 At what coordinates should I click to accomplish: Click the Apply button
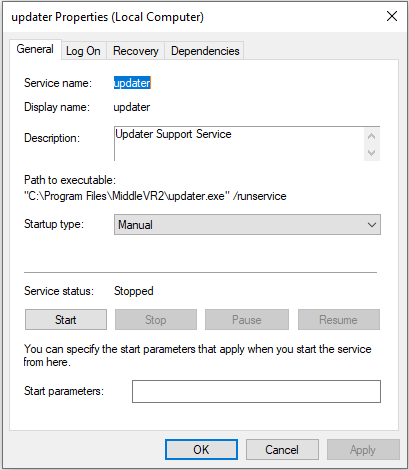[363, 450]
